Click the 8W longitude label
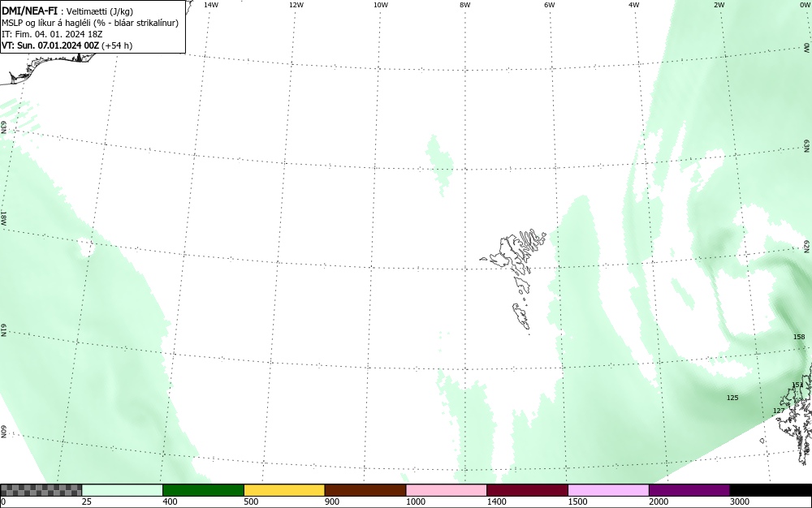The height and width of the screenshot is (508, 812). tap(465, 5)
